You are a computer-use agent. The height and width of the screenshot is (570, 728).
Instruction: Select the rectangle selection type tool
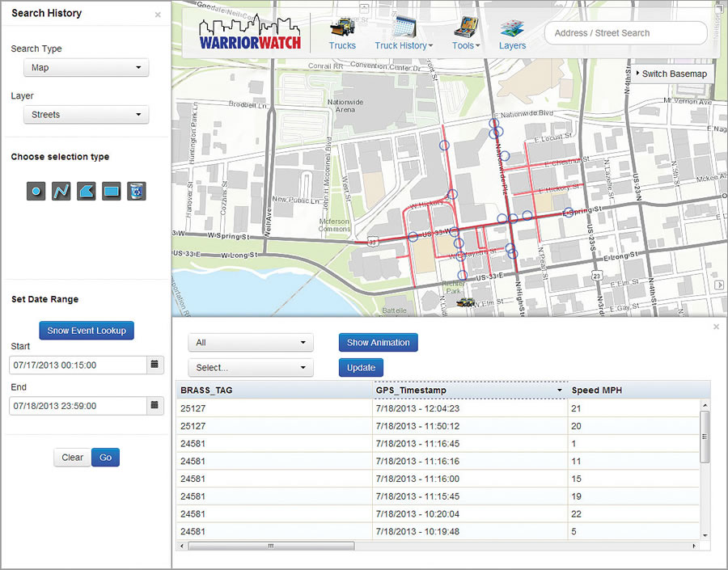(111, 191)
